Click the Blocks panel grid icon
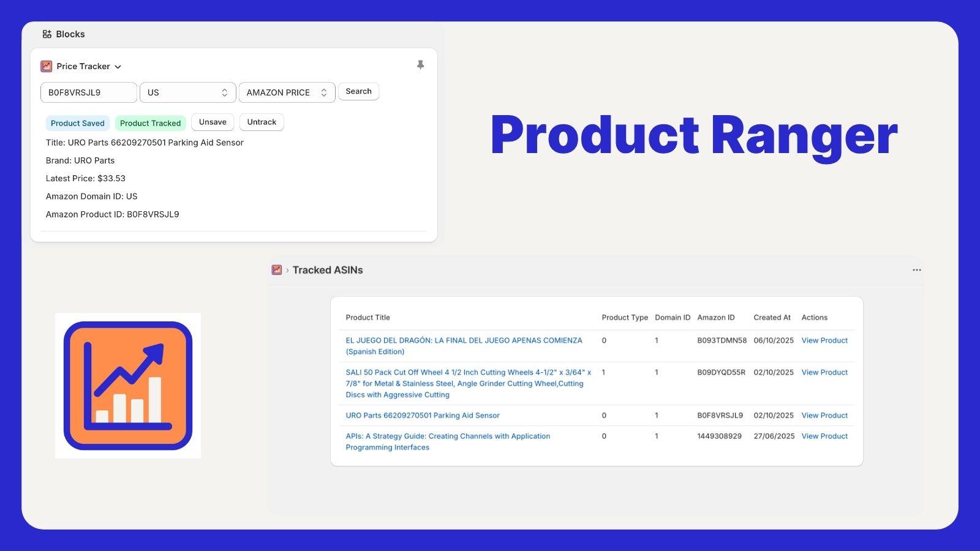Viewport: 980px width, 551px height. click(47, 34)
